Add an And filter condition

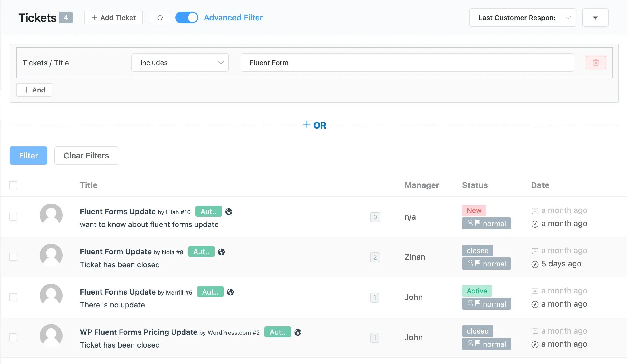(34, 90)
